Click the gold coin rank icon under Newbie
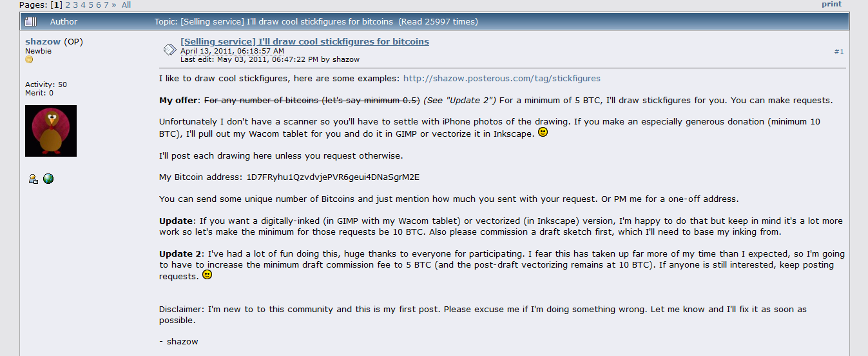Viewport: 868px width, 356px height. 29,60
